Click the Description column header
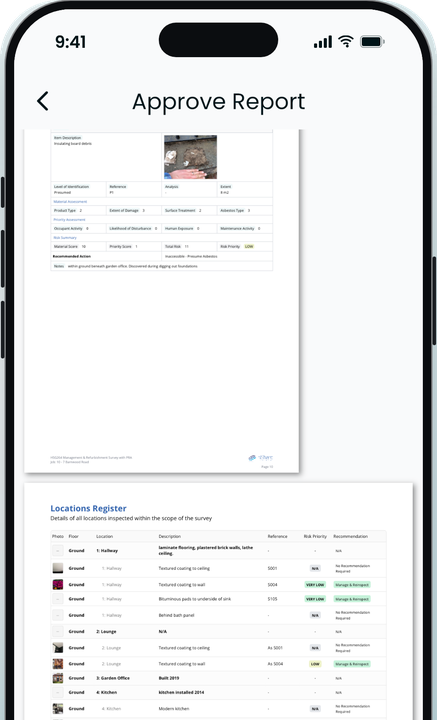 (170, 536)
